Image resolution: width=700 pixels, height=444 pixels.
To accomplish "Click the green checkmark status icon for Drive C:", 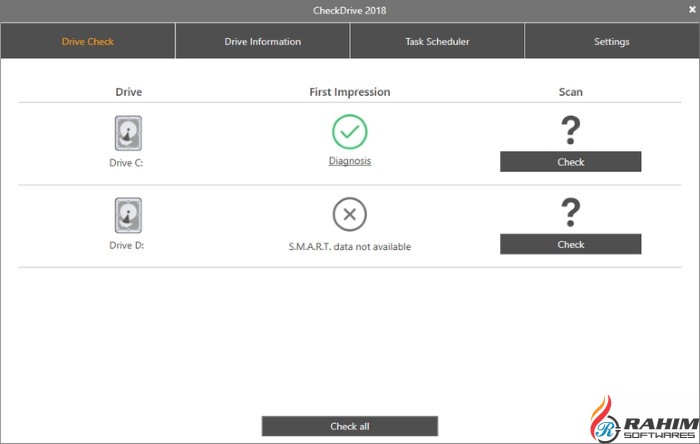I will [350, 132].
